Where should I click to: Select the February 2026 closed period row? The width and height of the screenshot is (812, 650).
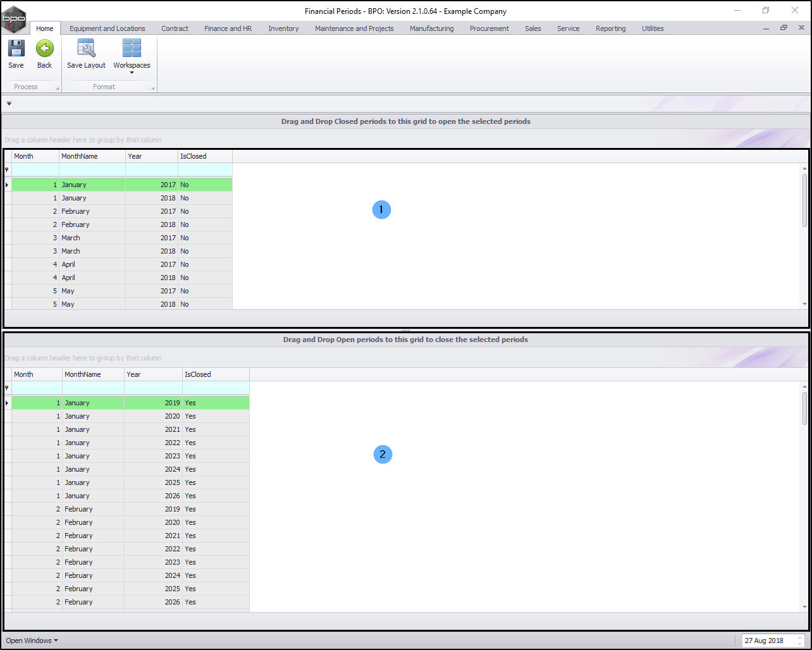(x=130, y=602)
